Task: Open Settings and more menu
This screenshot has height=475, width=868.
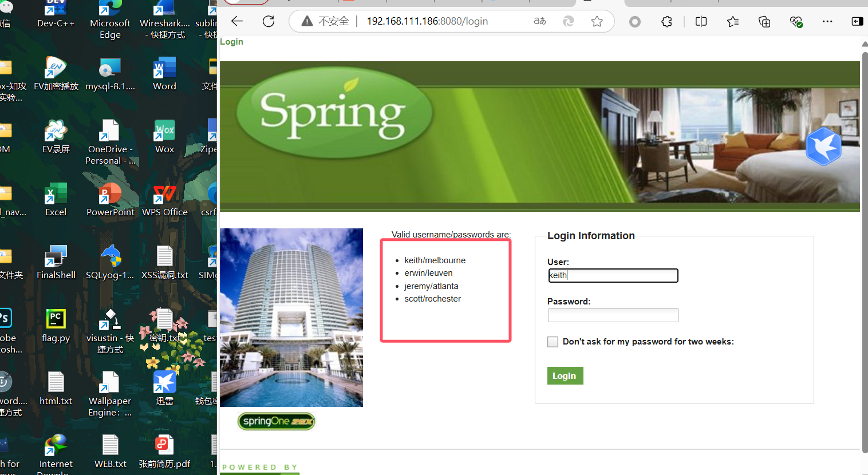Action: pyautogui.click(x=827, y=21)
